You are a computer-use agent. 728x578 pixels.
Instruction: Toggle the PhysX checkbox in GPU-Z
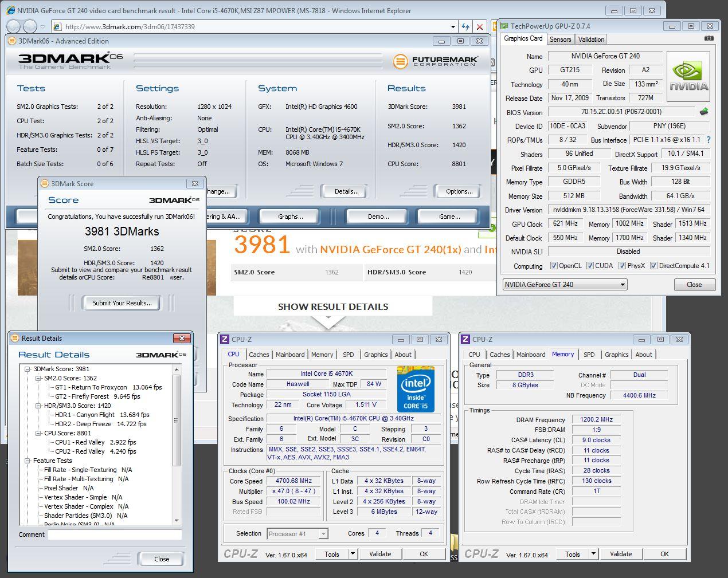pos(621,266)
